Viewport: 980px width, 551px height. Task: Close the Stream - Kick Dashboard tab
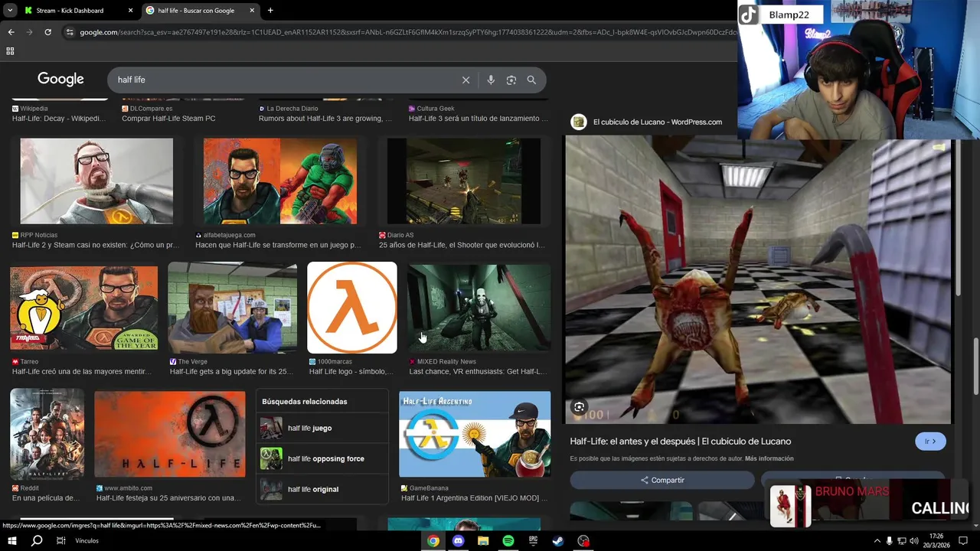tap(130, 11)
